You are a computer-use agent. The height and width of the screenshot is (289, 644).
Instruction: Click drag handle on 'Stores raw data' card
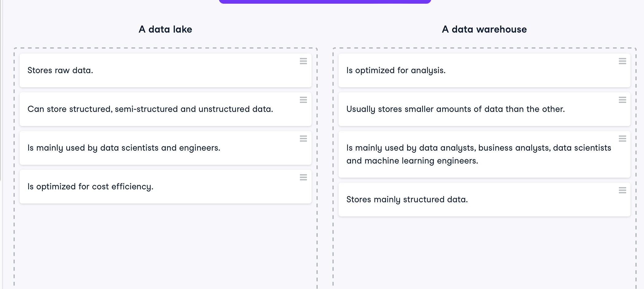point(303,61)
